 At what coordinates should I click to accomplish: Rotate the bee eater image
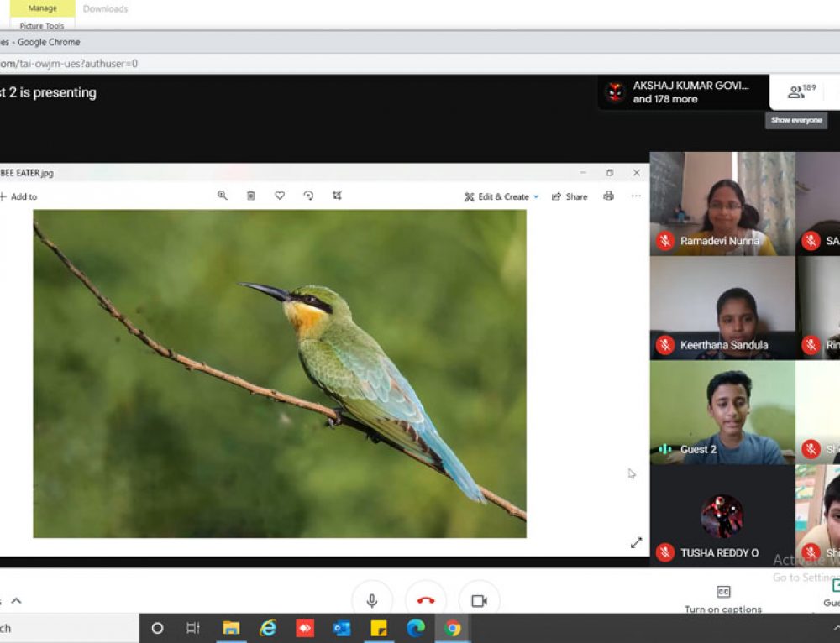[308, 196]
